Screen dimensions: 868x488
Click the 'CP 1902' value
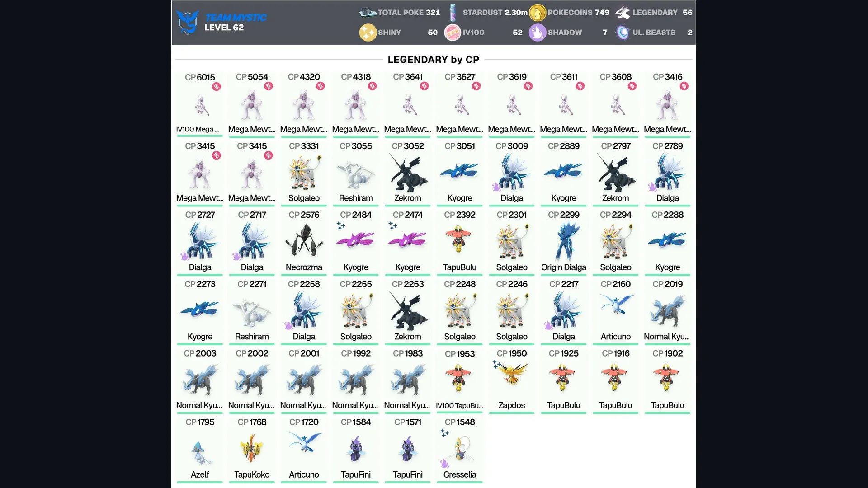point(668,353)
